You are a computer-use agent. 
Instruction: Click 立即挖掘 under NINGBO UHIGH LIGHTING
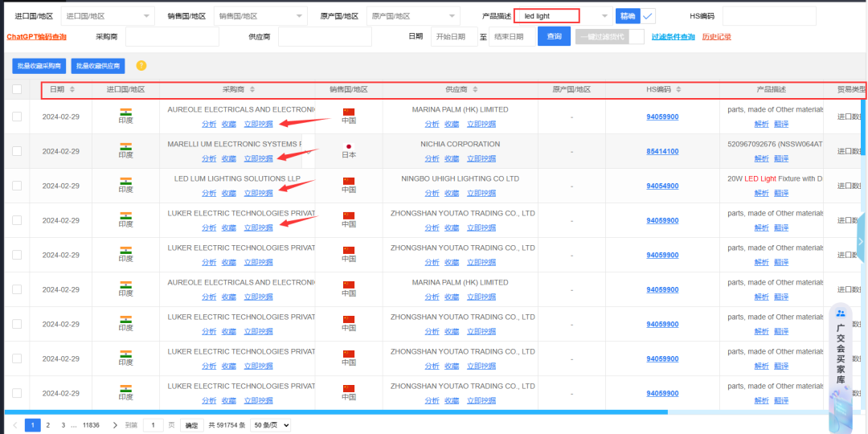point(481,193)
